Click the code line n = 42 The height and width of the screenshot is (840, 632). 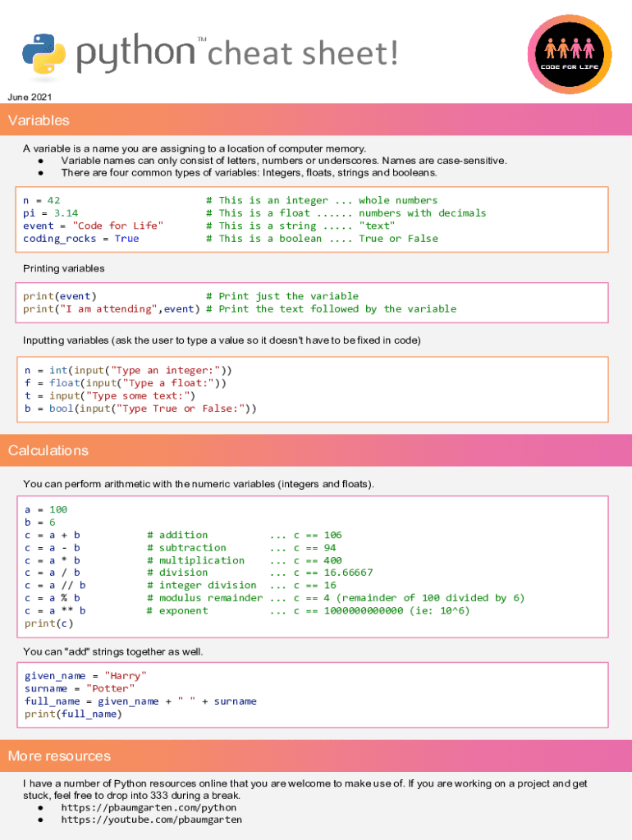[42, 200]
